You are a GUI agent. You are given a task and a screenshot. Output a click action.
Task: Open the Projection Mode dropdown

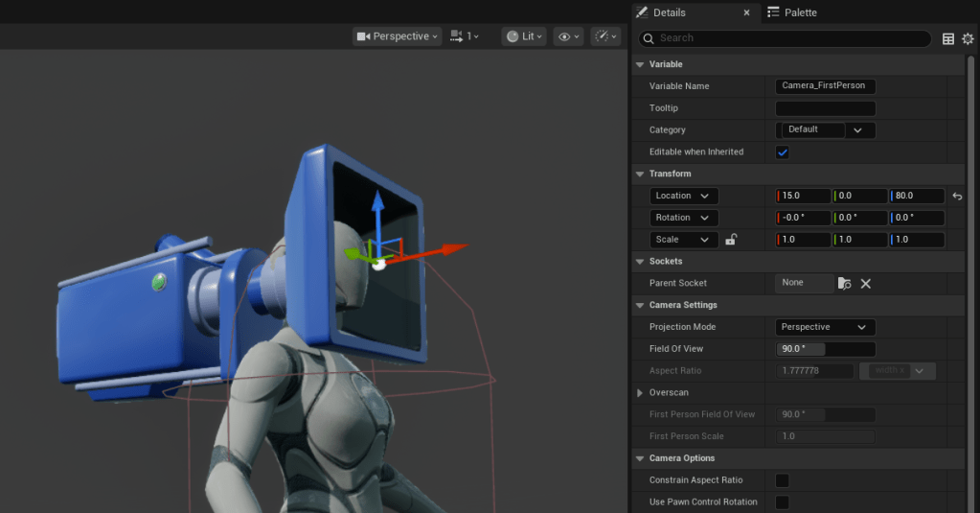click(825, 327)
